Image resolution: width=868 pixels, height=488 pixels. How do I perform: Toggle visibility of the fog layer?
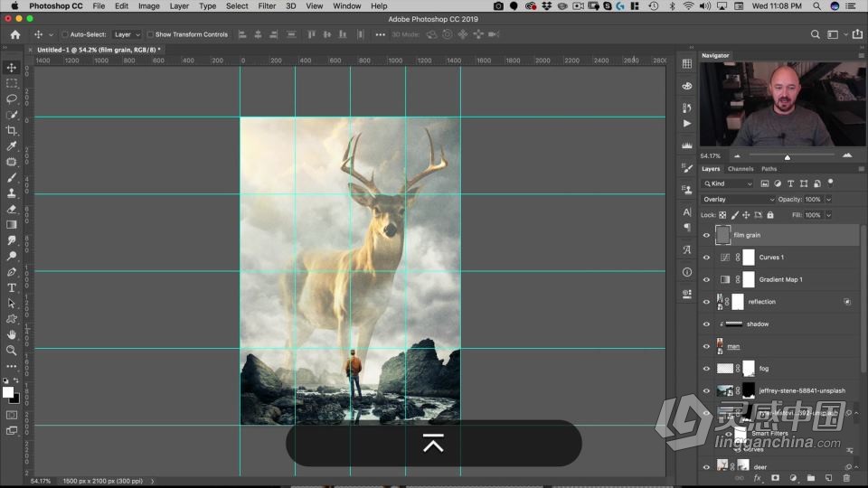coord(706,369)
